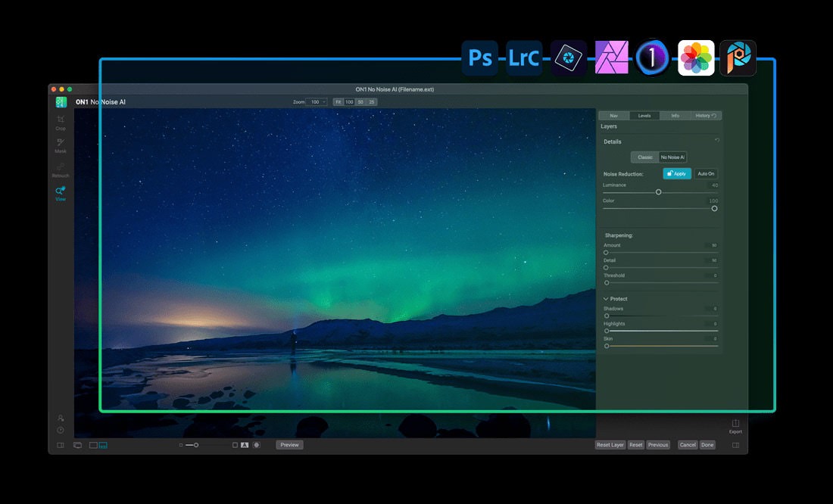
Task: Click the Color value field 100
Action: click(x=713, y=201)
